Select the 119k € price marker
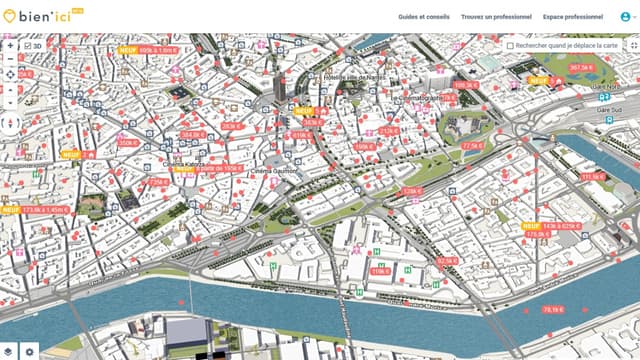The height and width of the screenshot is (360, 640). (380, 271)
